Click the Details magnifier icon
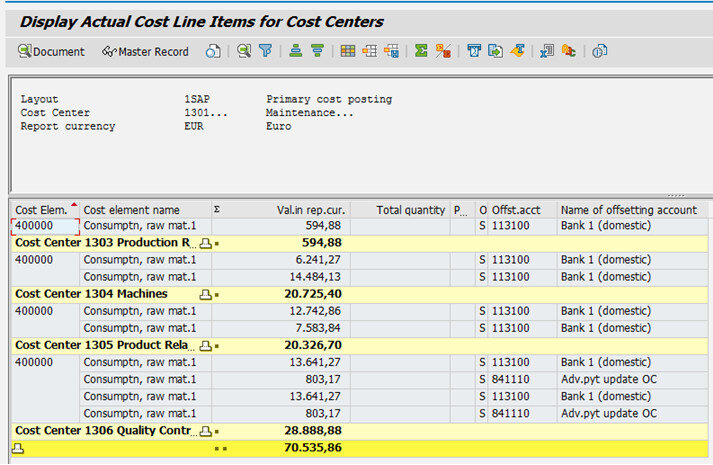Screen dimensions: 713x465 (x=244, y=51)
